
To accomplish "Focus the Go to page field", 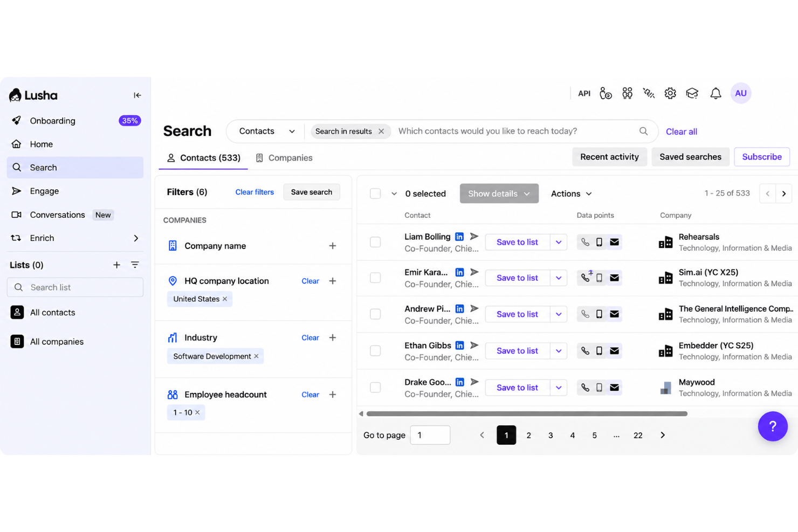I will 430,435.
